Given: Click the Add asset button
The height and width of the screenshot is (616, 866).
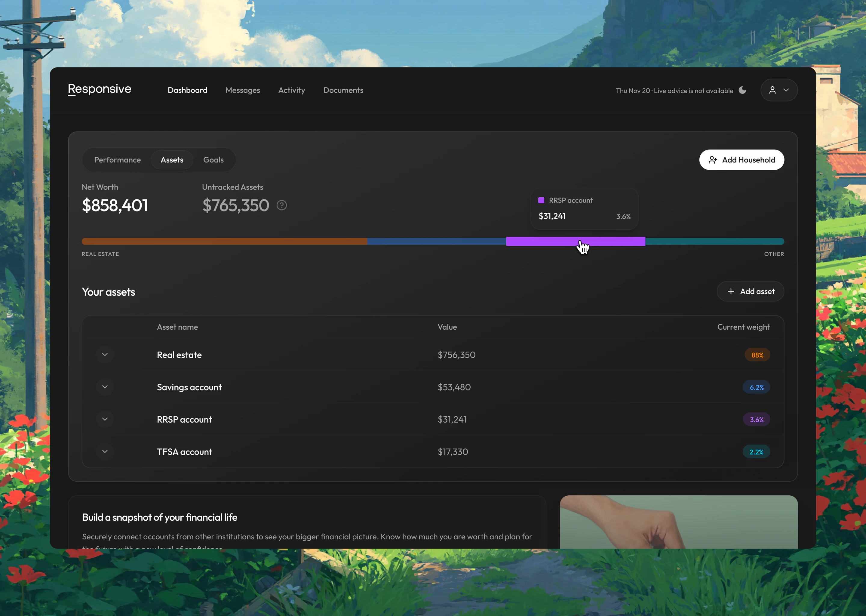Looking at the screenshot, I should point(750,291).
